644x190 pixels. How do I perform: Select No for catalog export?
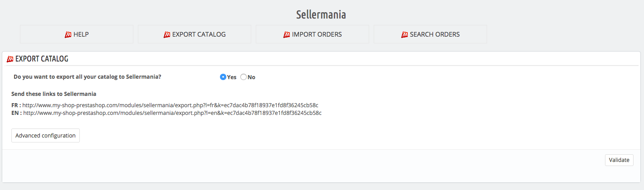244,77
